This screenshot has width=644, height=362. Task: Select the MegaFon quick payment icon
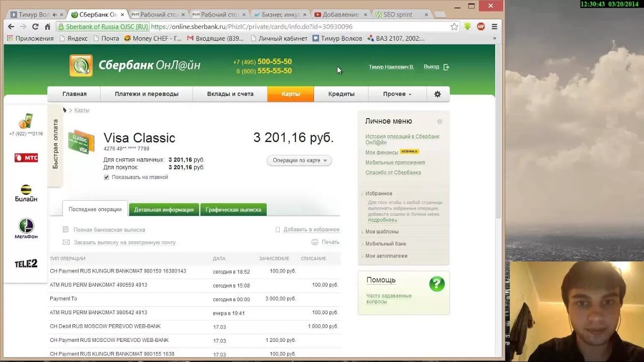tap(26, 229)
